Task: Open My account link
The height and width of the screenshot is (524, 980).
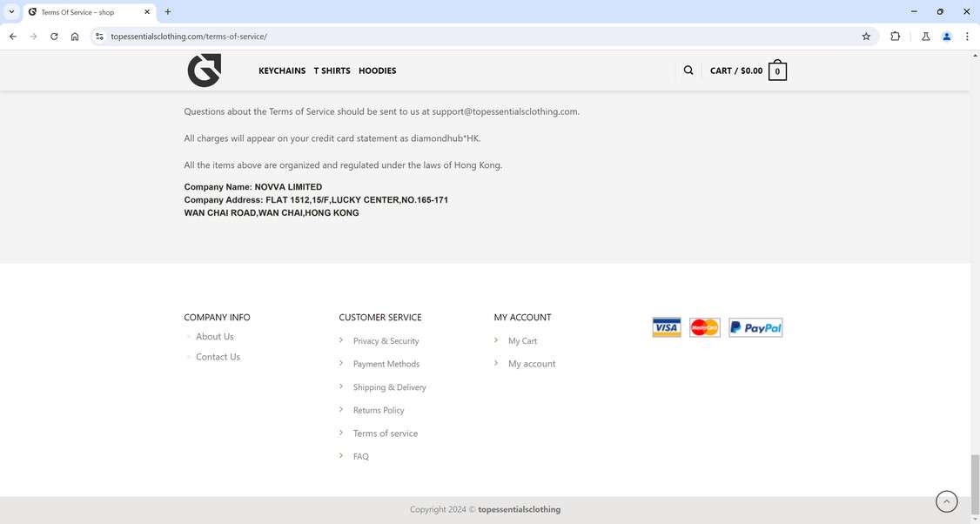Action: (532, 364)
